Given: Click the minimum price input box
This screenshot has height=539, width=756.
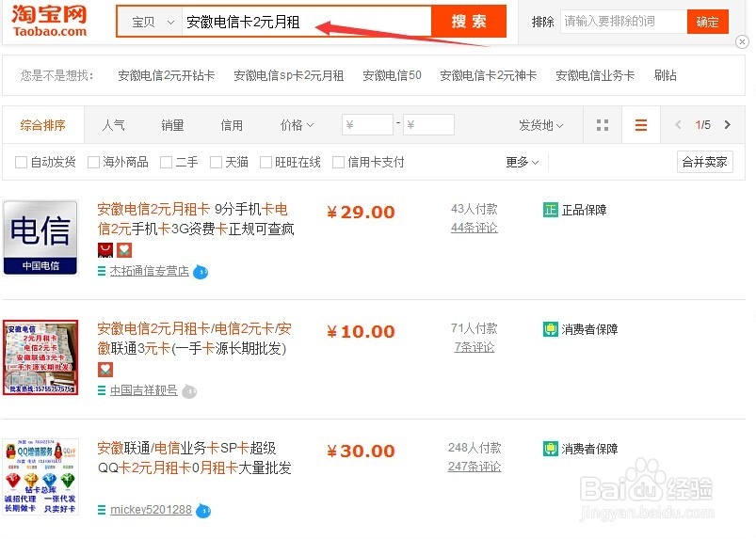Looking at the screenshot, I should click(x=367, y=125).
